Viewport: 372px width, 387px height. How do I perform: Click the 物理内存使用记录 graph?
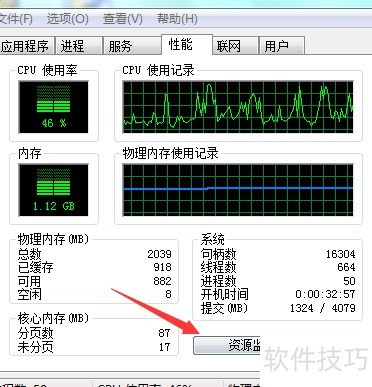point(238,190)
